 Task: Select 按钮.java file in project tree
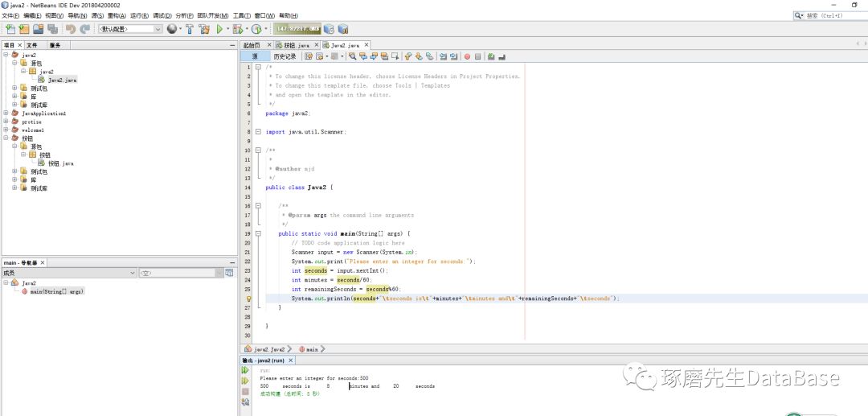click(x=60, y=163)
